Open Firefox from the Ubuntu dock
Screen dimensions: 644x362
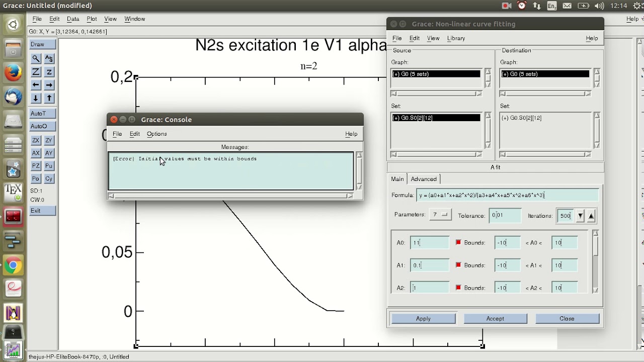(13, 73)
